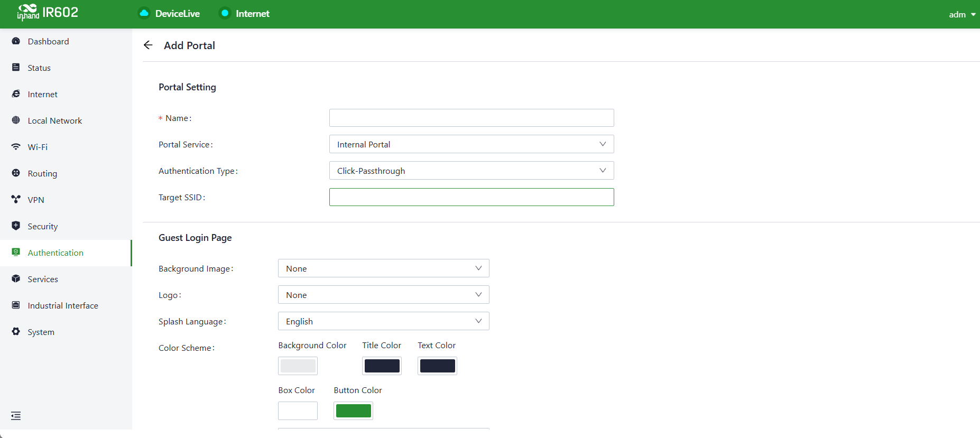The width and height of the screenshot is (980, 438).
Task: Pick the green Button Color swatch
Action: [x=354, y=411]
